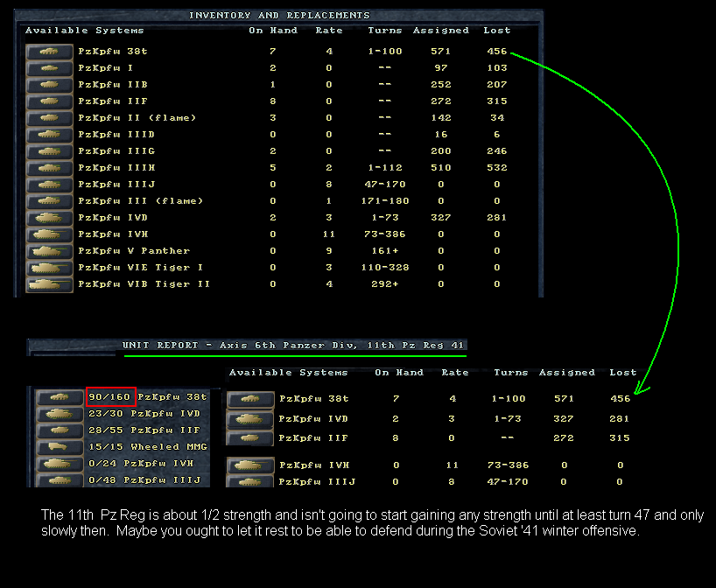This screenshot has height=588, width=716.
Task: Choose the 90/160 PzKpfw 38t unit icon
Action: click(x=60, y=397)
